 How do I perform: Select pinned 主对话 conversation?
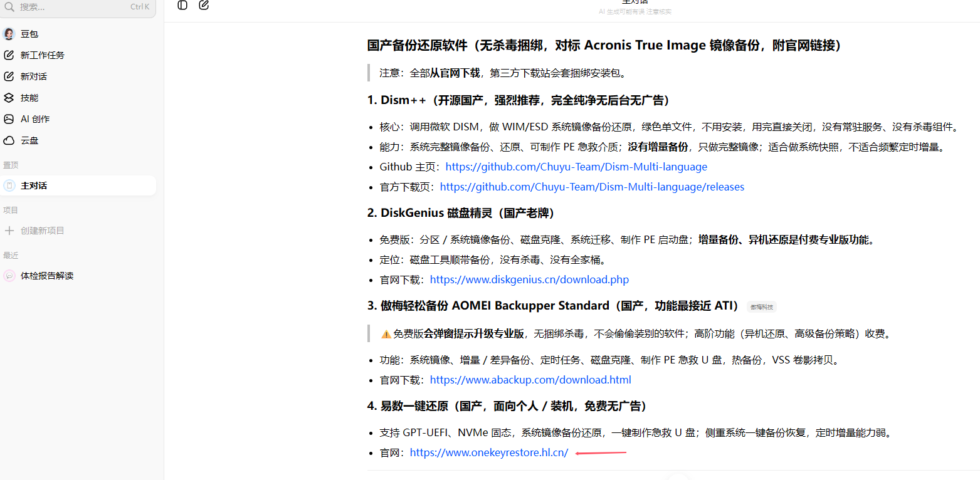(78, 185)
